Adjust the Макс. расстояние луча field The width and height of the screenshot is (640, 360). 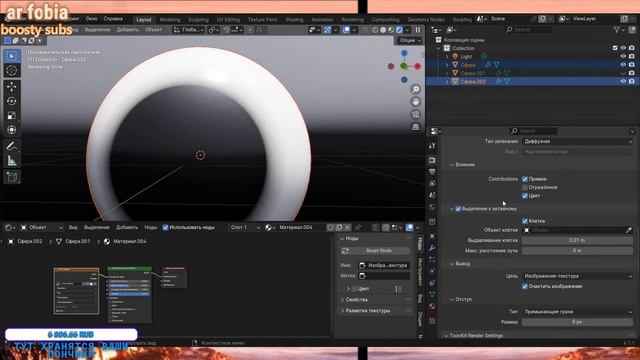point(578,251)
